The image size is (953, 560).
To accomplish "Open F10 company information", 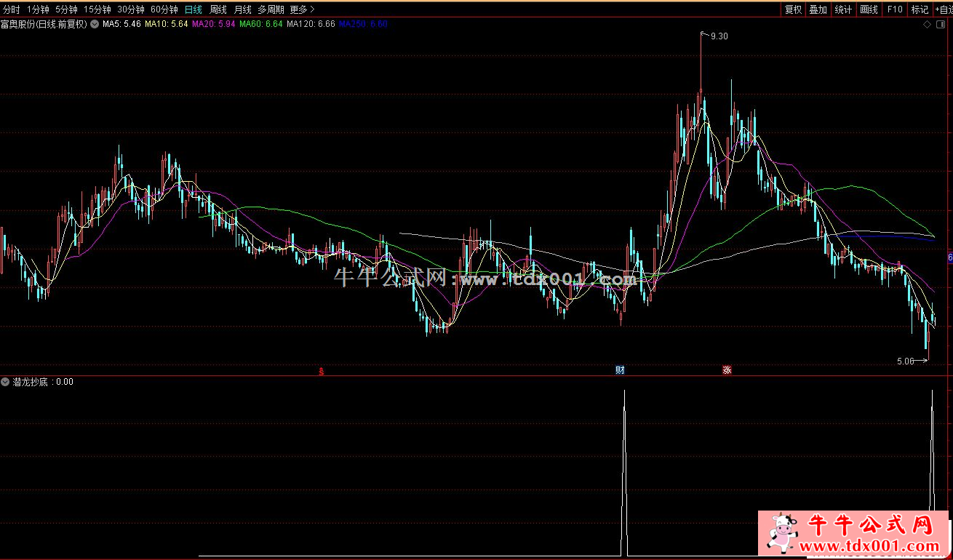I will pyautogui.click(x=895, y=9).
